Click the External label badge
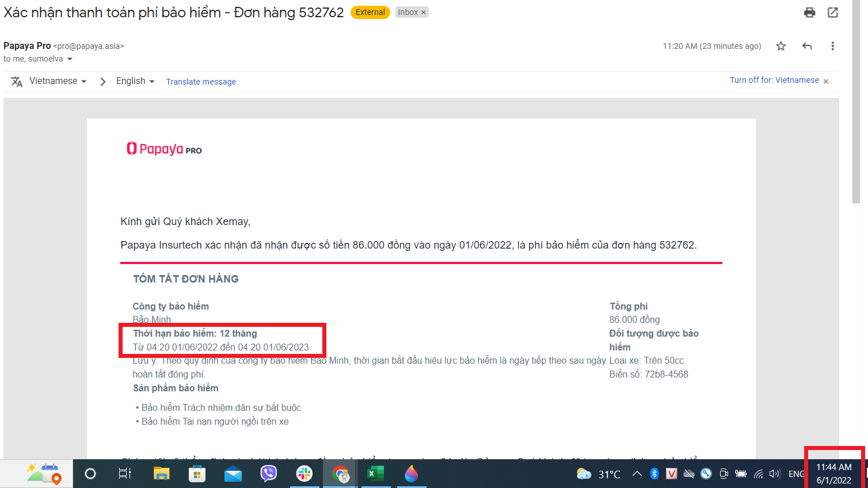This screenshot has height=488, width=868. click(370, 12)
